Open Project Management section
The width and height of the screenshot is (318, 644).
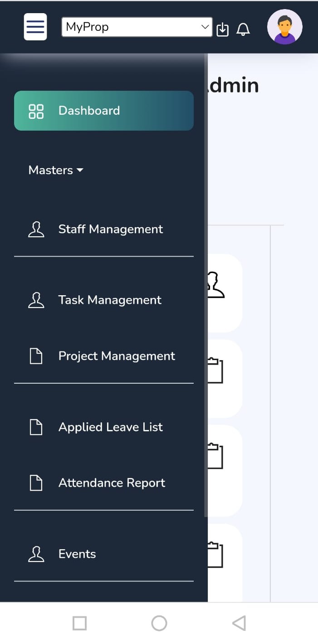pyautogui.click(x=117, y=356)
